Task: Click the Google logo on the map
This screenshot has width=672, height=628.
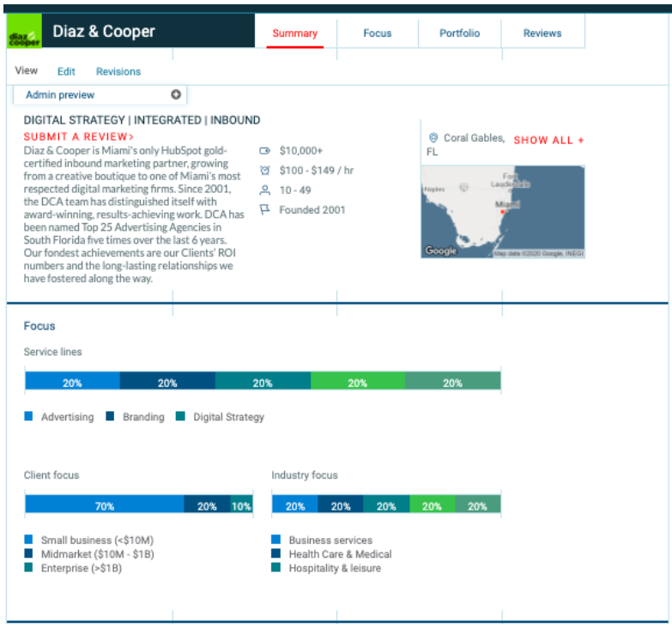Action: (x=441, y=251)
